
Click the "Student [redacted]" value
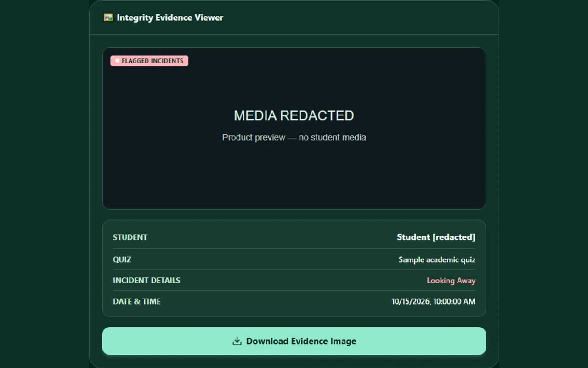[x=436, y=237]
